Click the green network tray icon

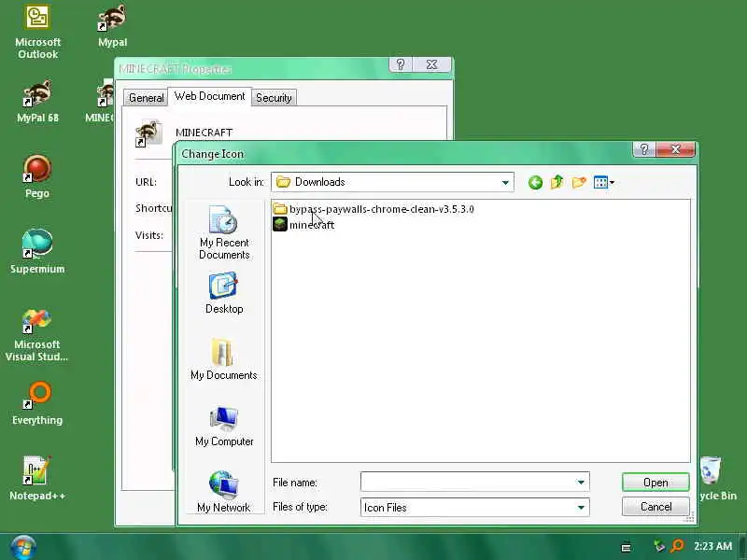(659, 546)
